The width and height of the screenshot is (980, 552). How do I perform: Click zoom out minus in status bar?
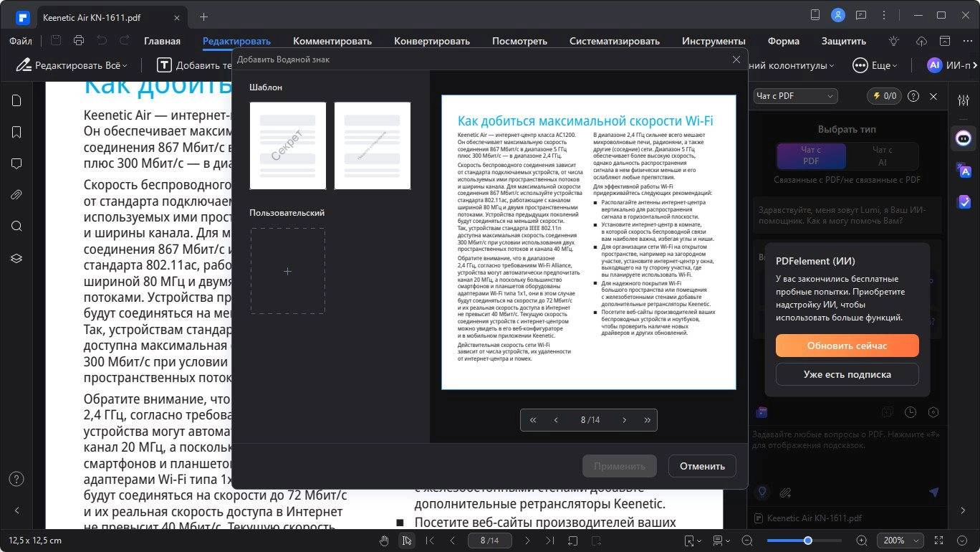point(747,540)
